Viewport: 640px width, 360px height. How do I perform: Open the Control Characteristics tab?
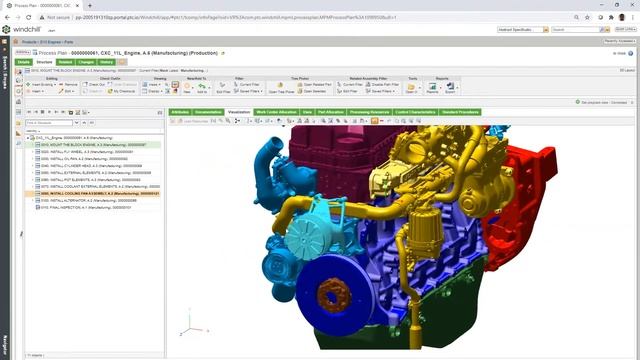pos(415,112)
